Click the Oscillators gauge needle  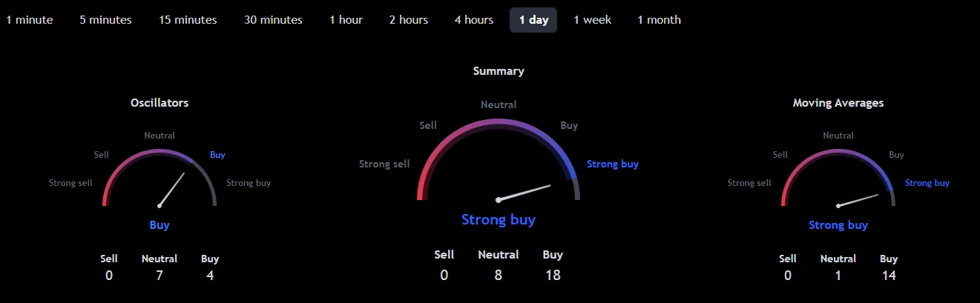(x=171, y=189)
